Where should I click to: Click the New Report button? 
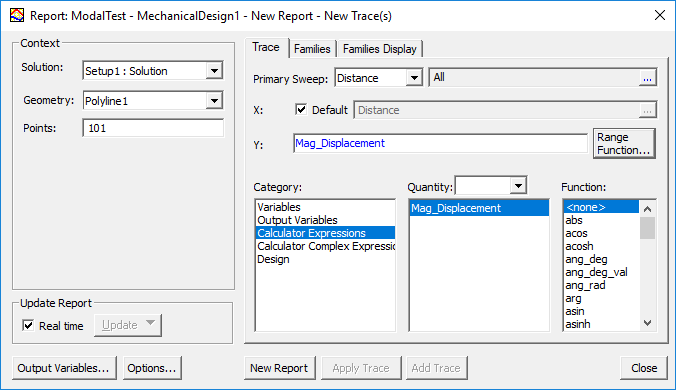click(279, 368)
